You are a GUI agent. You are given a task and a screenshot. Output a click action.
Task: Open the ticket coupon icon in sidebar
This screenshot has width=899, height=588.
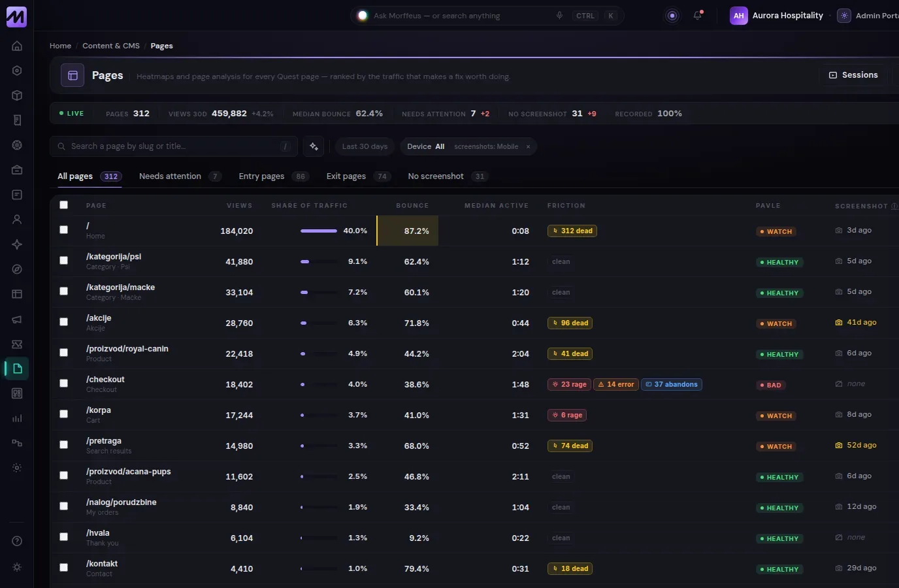[x=17, y=344]
